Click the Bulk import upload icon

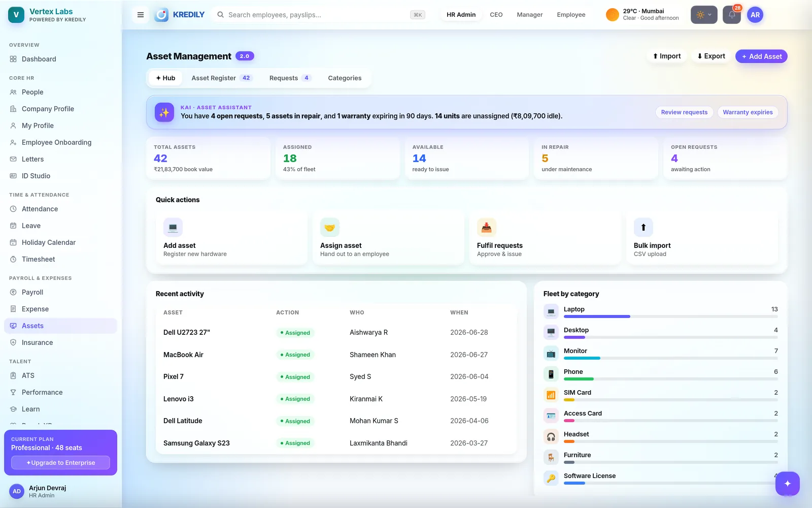(x=643, y=227)
